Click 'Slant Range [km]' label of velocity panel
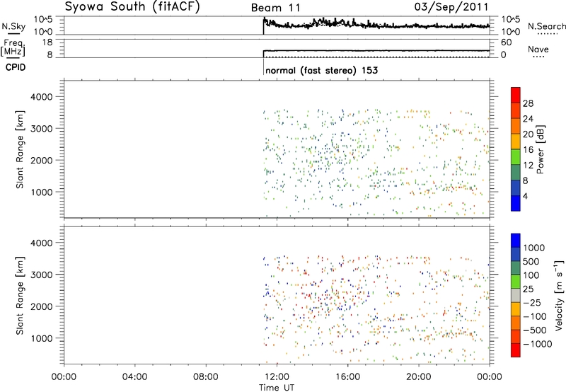The height and width of the screenshot is (392, 566). [20, 296]
